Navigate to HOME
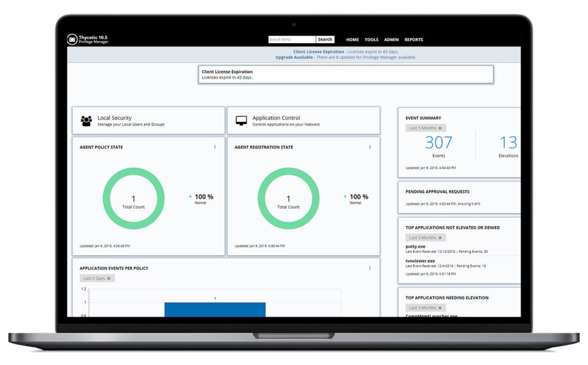 [352, 39]
